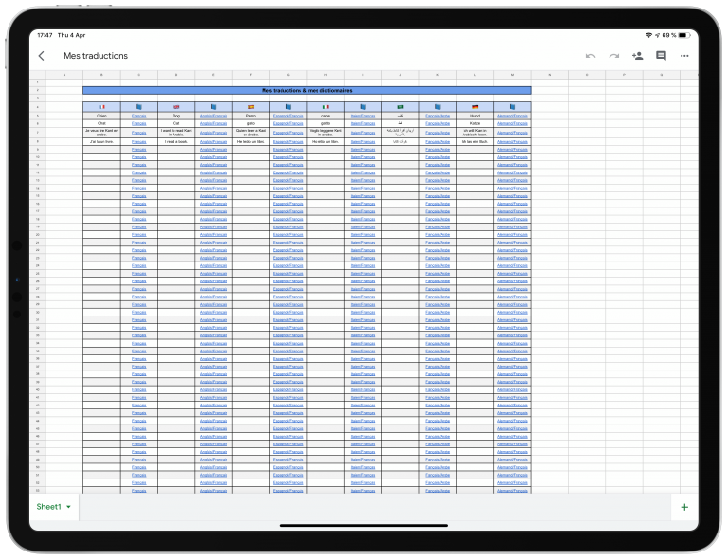The image size is (728, 560).
Task: Select the cell containing Chien
Action: coord(101,116)
